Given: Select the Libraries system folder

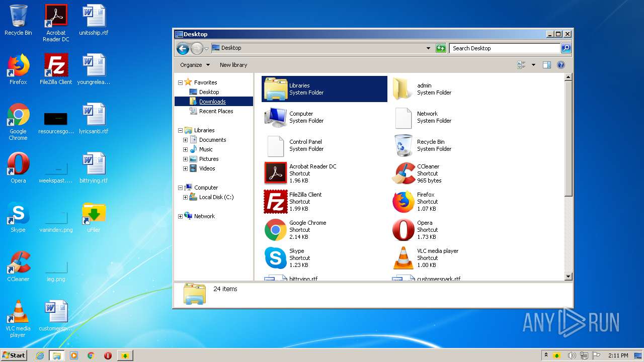Looking at the screenshot, I should [x=325, y=89].
